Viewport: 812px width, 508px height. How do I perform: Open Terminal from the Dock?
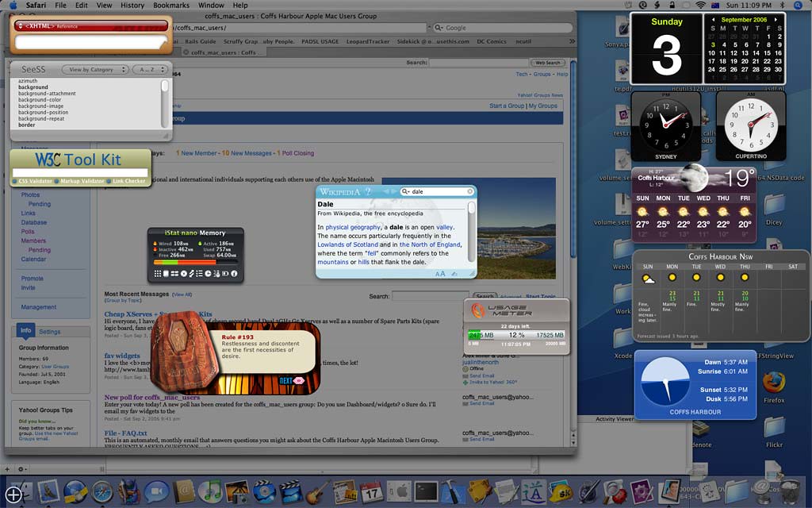point(425,491)
